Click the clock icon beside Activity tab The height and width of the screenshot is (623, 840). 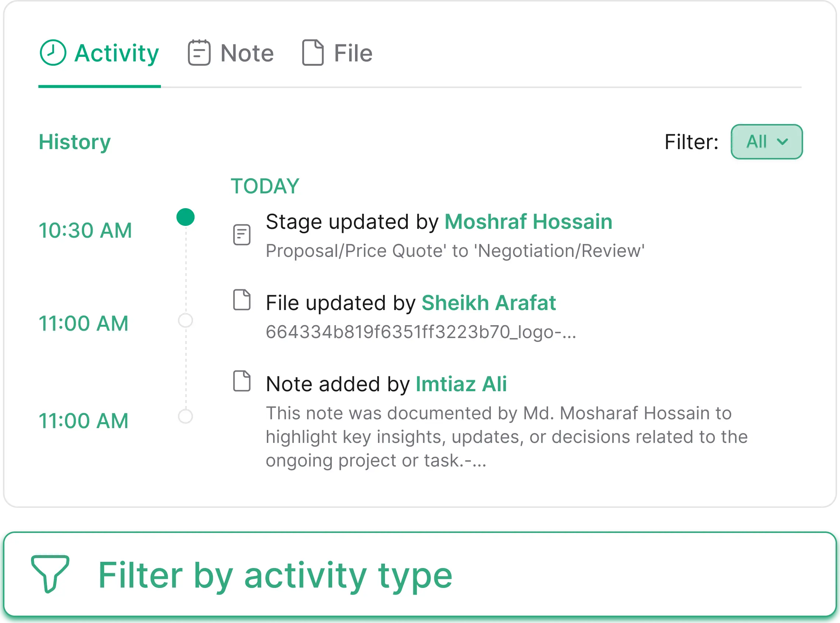point(53,52)
